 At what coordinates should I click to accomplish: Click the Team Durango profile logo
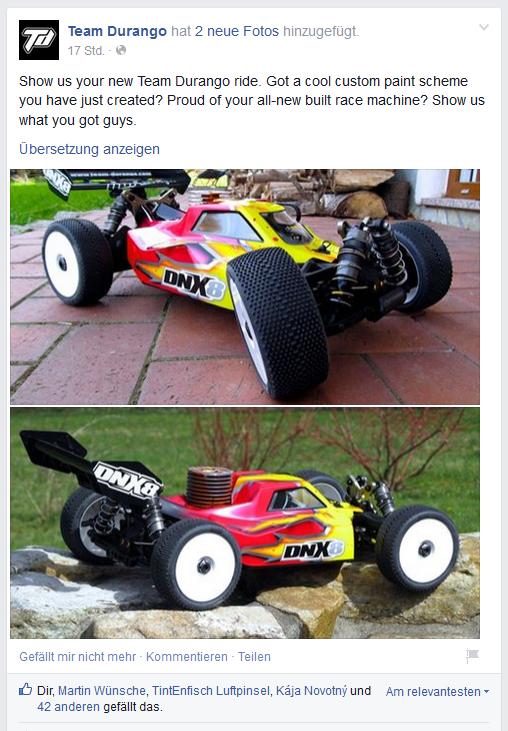[39, 40]
